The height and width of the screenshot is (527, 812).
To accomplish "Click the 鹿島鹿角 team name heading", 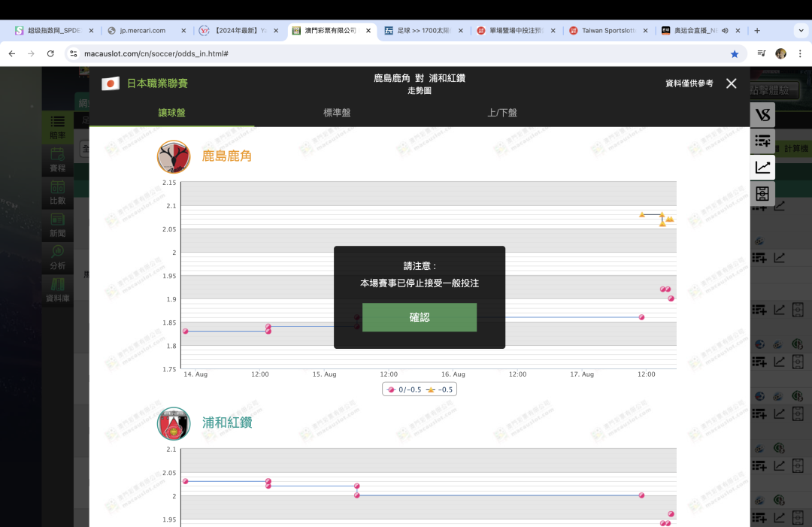I will tap(227, 156).
